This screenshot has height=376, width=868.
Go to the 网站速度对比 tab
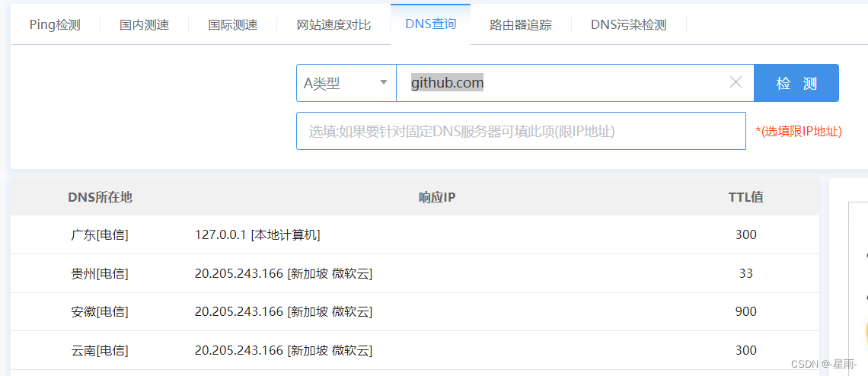(x=333, y=24)
